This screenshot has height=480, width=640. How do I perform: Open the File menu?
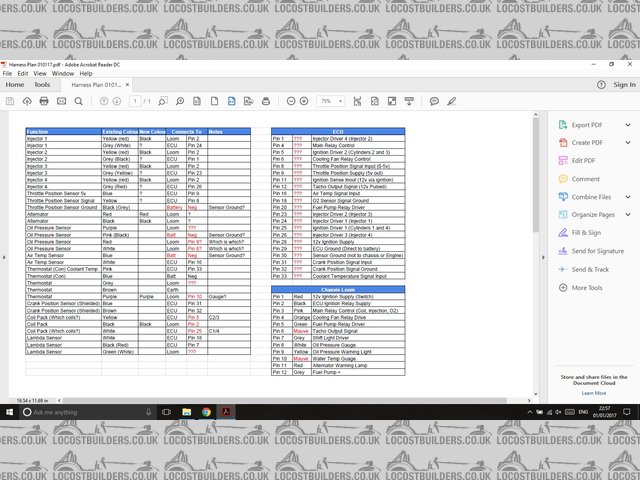[7, 73]
